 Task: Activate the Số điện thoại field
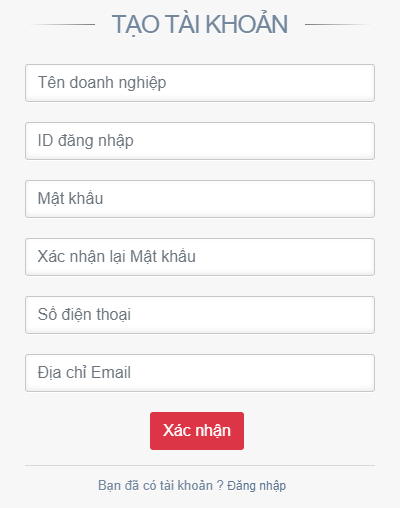[x=200, y=315]
